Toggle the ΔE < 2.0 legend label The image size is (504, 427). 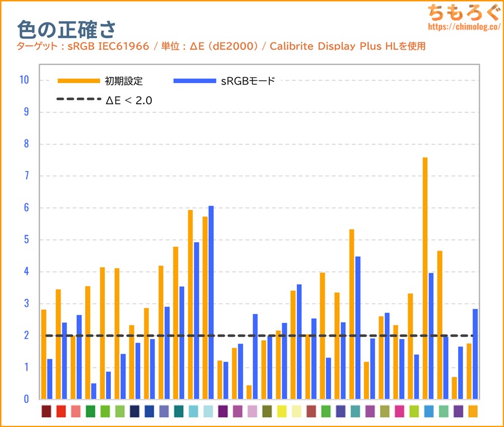pos(129,100)
